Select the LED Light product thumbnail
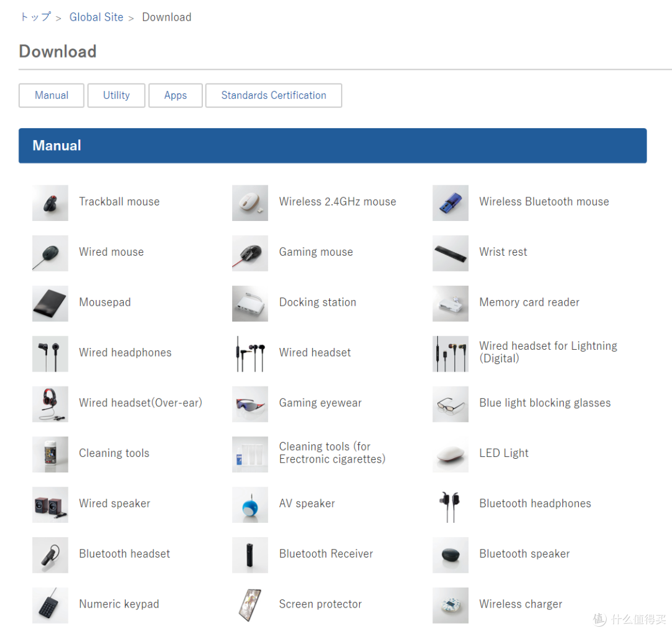The height and width of the screenshot is (633, 672). (x=450, y=454)
